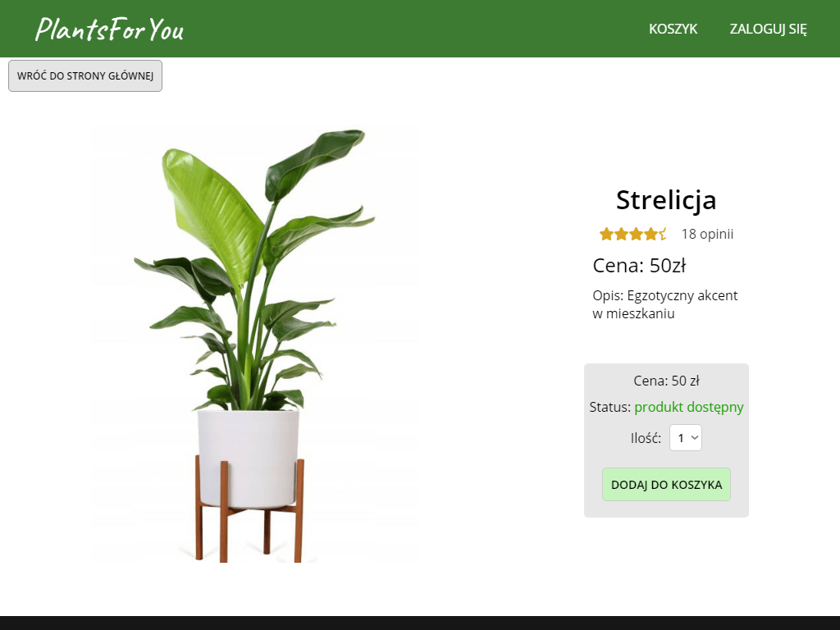Click the Cena: 50zł price heading
Viewport: 840px width, 630px height.
coord(639,265)
